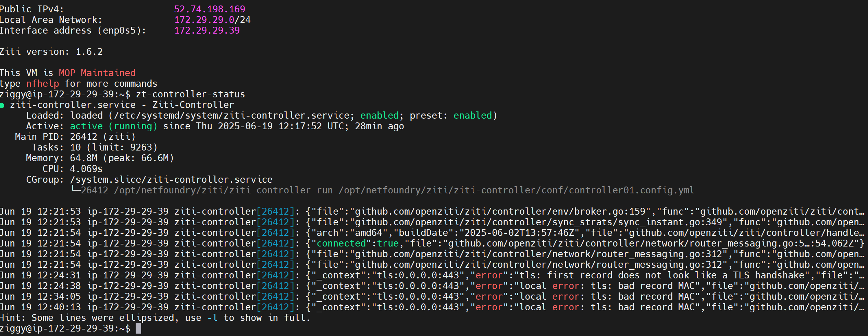Click the Memory 64.8M value
Image resolution: width=868 pixels, height=336 pixels.
click(84, 158)
